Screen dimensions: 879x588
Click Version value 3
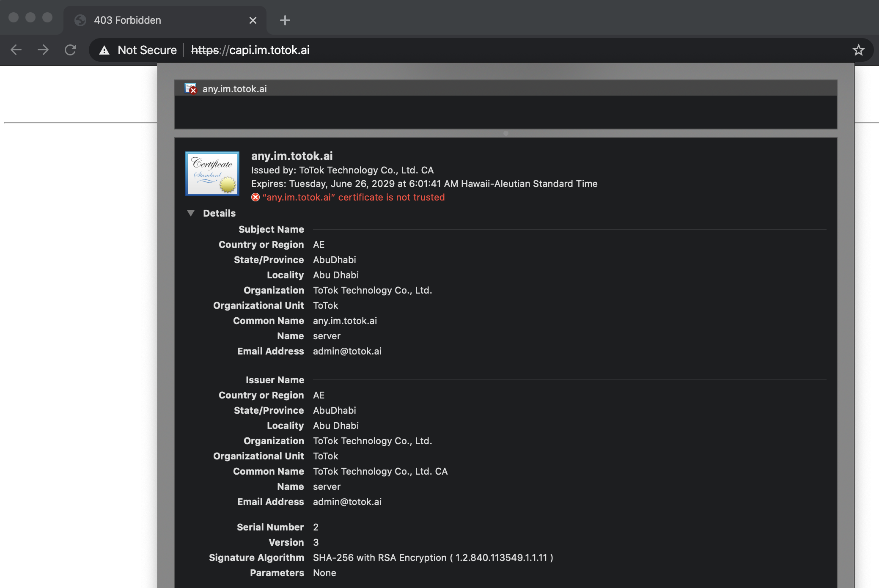pos(316,542)
